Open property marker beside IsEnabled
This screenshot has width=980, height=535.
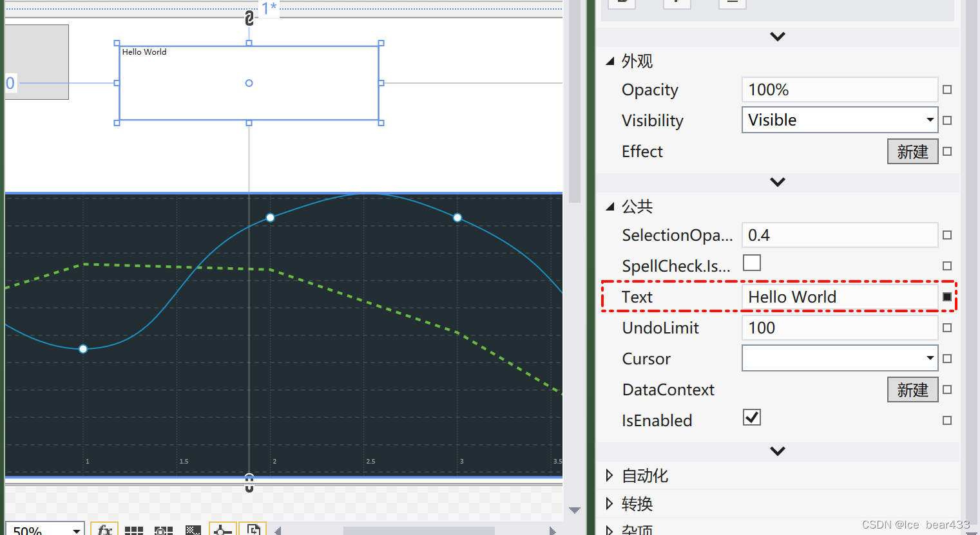pyautogui.click(x=947, y=420)
